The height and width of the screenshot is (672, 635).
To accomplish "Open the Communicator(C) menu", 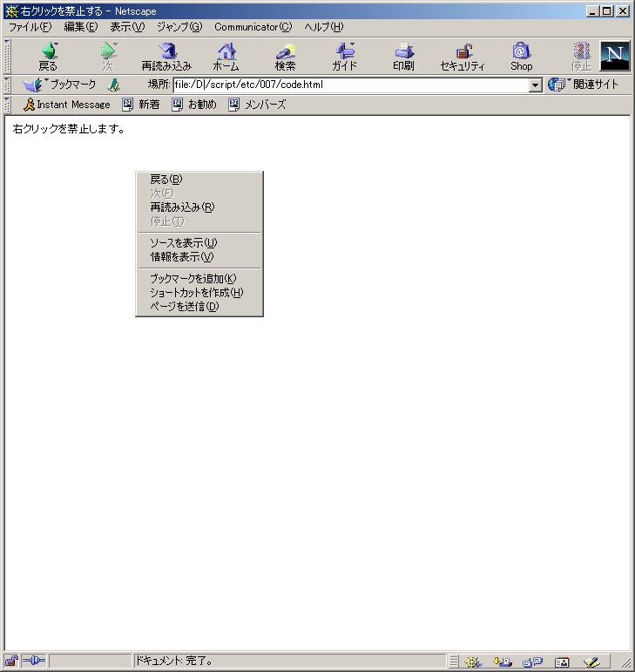I will pyautogui.click(x=253, y=27).
